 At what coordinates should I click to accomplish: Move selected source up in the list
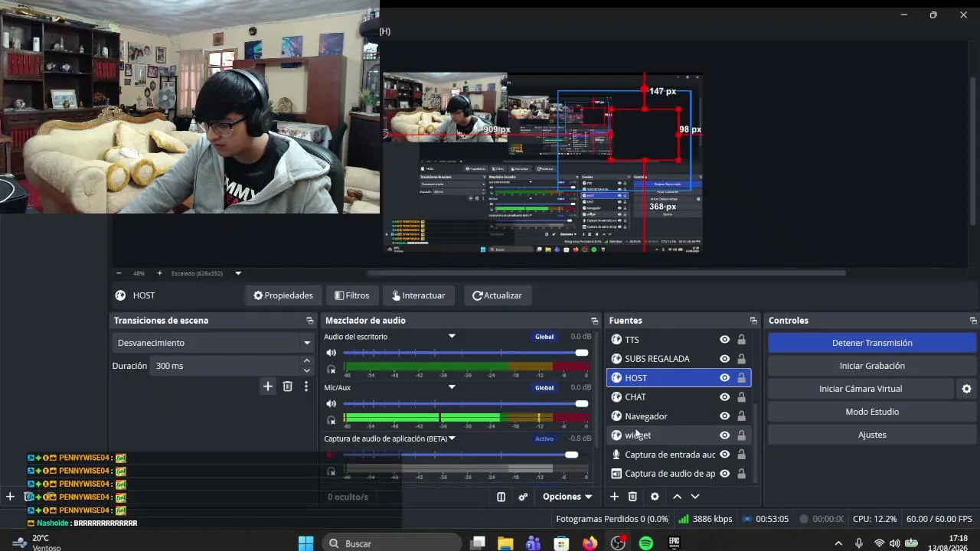(x=677, y=497)
